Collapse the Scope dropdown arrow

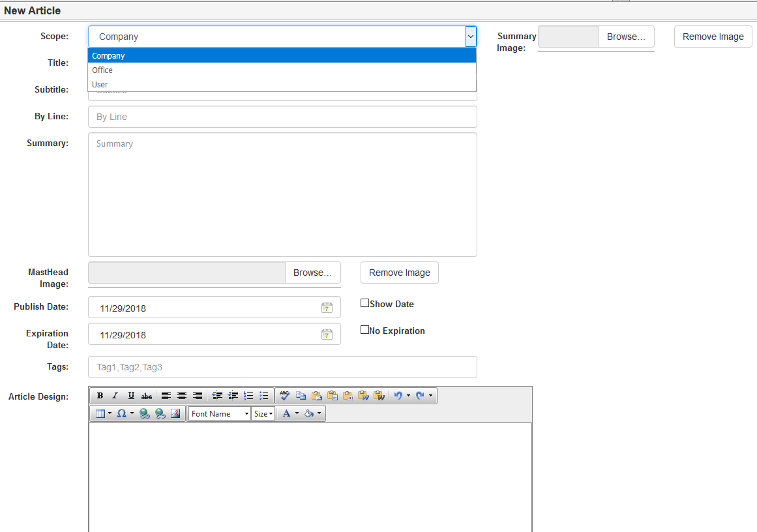click(471, 37)
